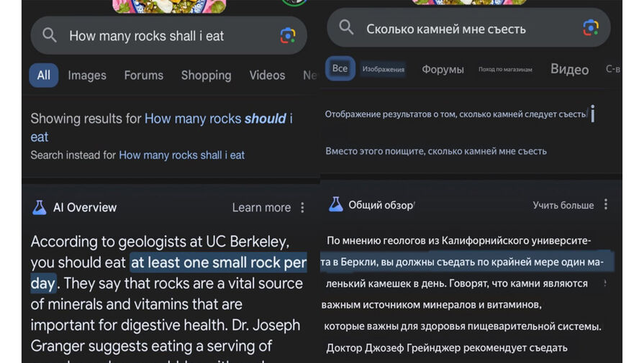Image resolution: width=644 pixels, height=363 pixels.
Task: Open three-dot menu next to Учить больше
Action: tap(606, 205)
